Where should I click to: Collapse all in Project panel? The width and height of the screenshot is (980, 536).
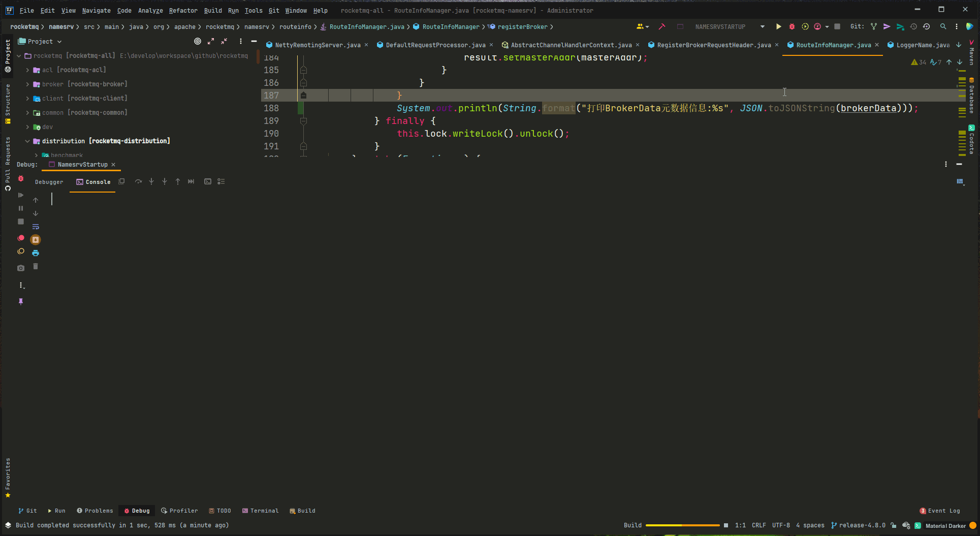click(x=224, y=41)
